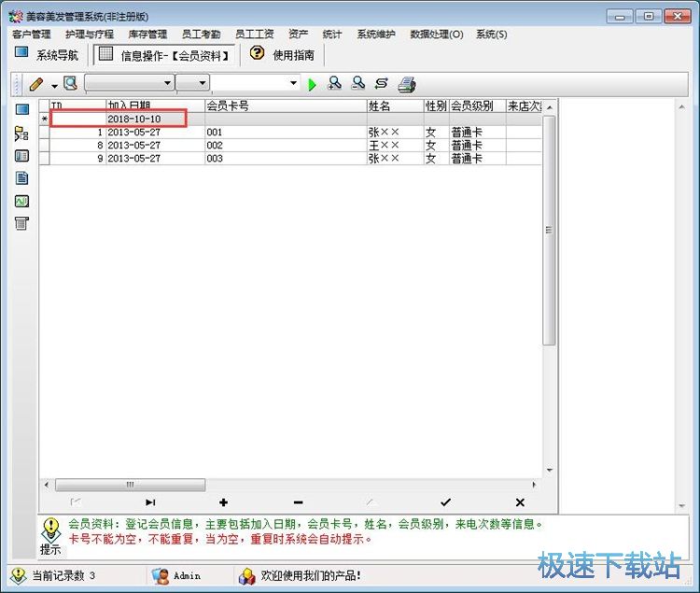Image resolution: width=700 pixels, height=593 pixels.
Task: Click the 性别 column header
Action: (436, 106)
